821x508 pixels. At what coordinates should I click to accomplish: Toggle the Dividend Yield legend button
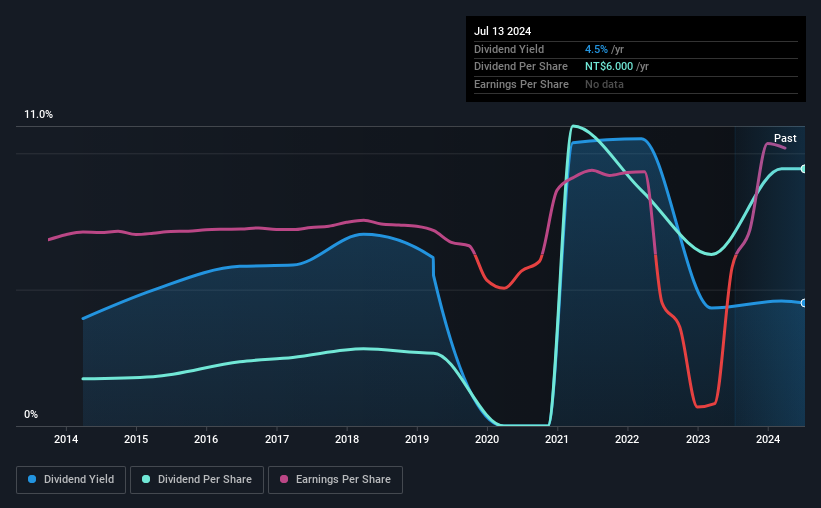coord(71,480)
